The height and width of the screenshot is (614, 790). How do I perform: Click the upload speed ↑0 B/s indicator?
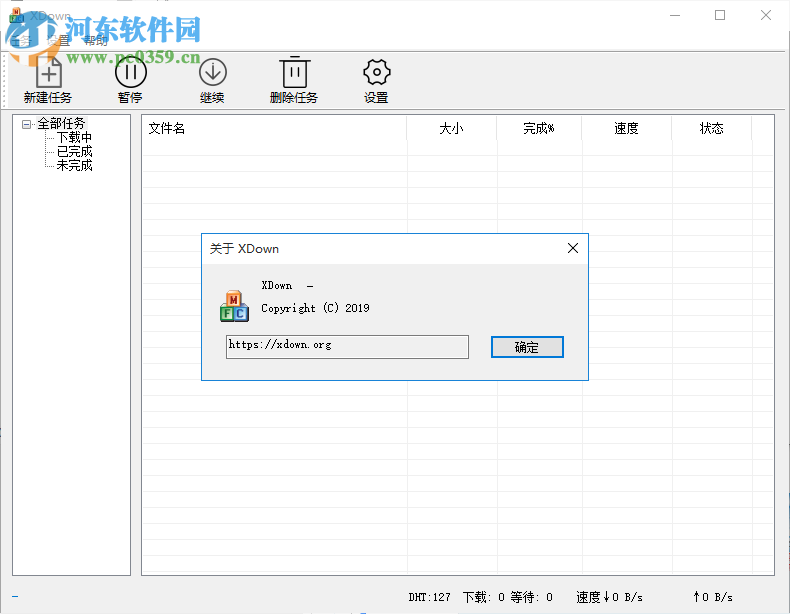(713, 597)
